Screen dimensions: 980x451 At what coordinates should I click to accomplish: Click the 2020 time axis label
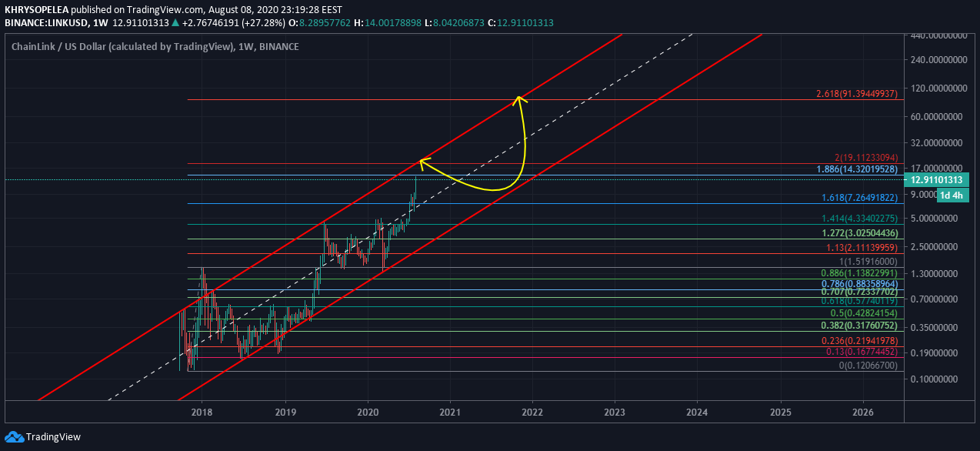click(368, 411)
